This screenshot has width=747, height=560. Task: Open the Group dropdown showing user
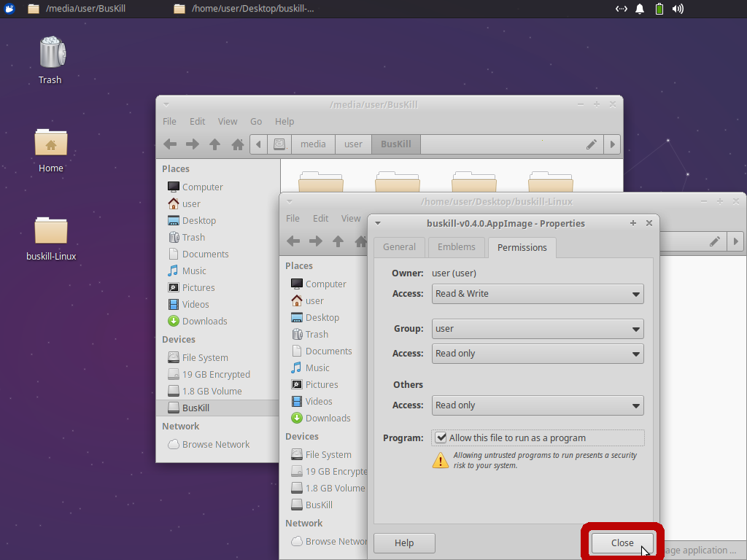click(538, 329)
